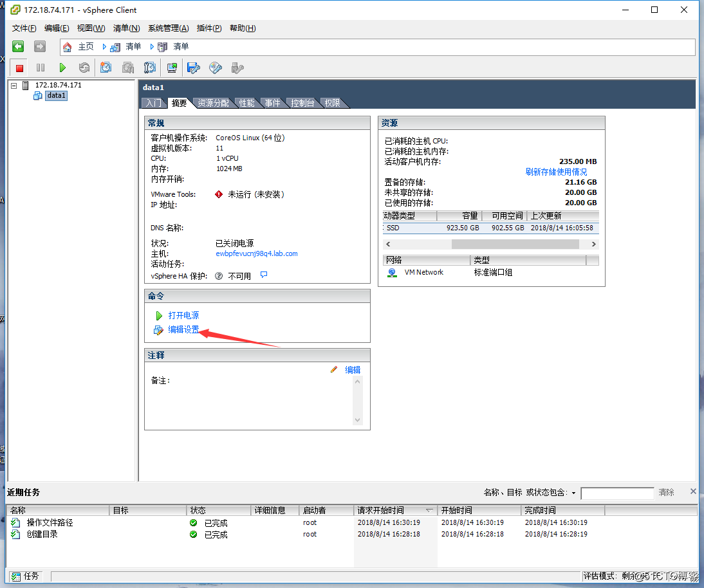
Task: Click the 清除 filter button
Action: coord(666,492)
